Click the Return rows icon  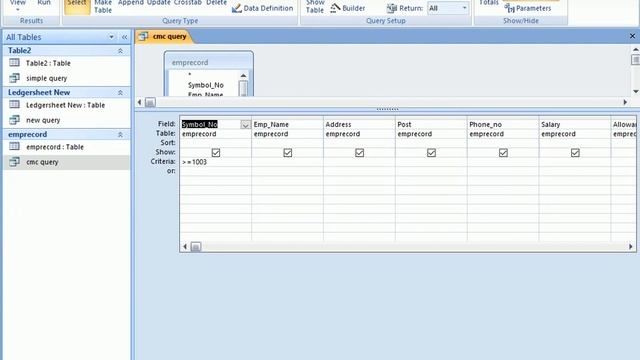[x=392, y=8]
